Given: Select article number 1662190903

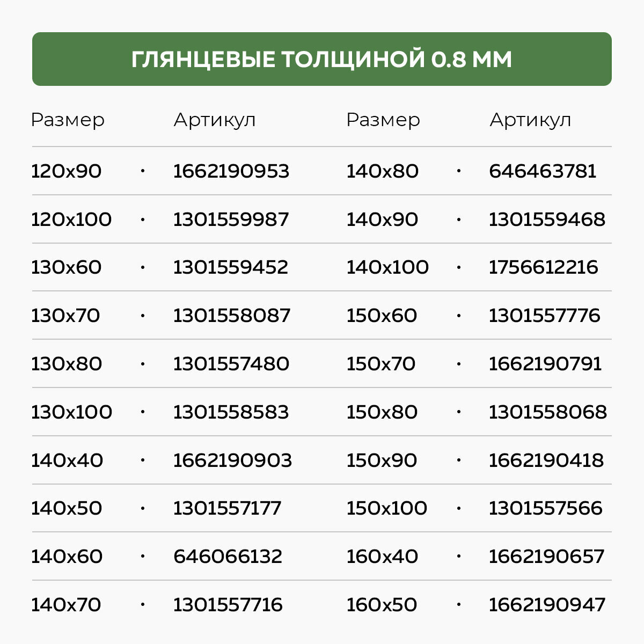Looking at the screenshot, I should point(232,460).
